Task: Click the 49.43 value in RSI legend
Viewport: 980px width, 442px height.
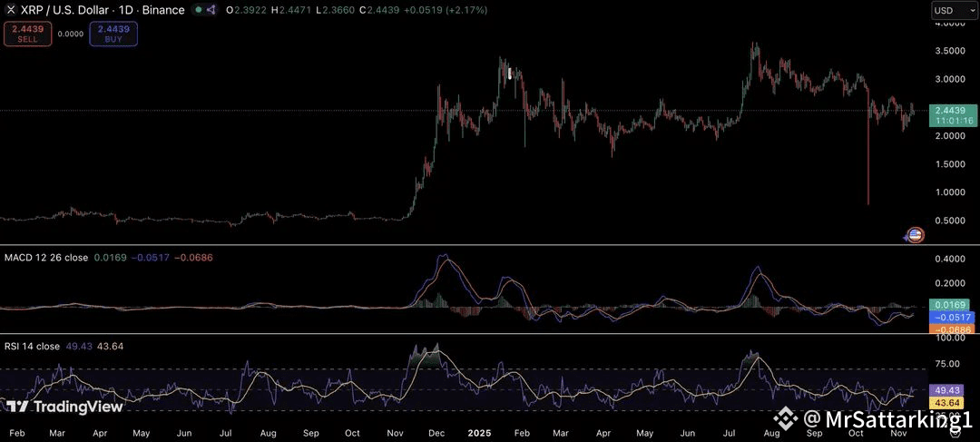Action: pos(77,347)
